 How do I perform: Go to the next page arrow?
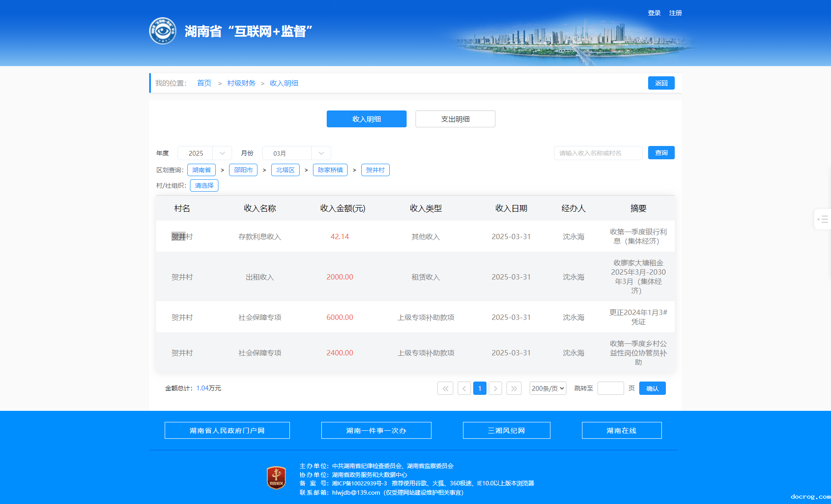(x=495, y=388)
